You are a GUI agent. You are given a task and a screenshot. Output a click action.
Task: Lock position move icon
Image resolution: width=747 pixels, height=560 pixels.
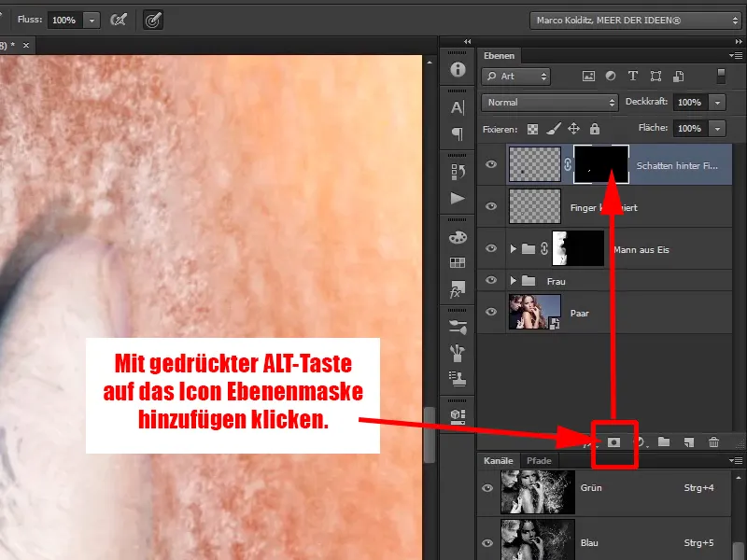pos(573,129)
